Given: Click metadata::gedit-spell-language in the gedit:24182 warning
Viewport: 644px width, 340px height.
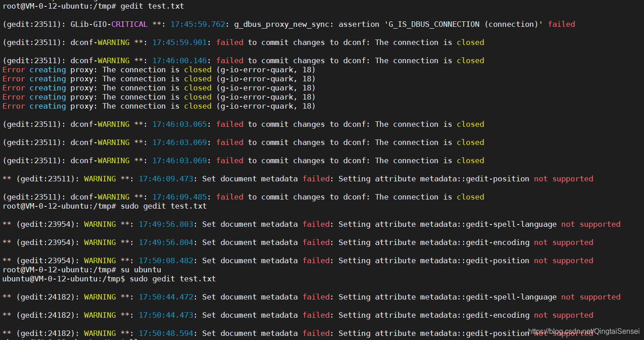Looking at the screenshot, I should click(489, 297).
